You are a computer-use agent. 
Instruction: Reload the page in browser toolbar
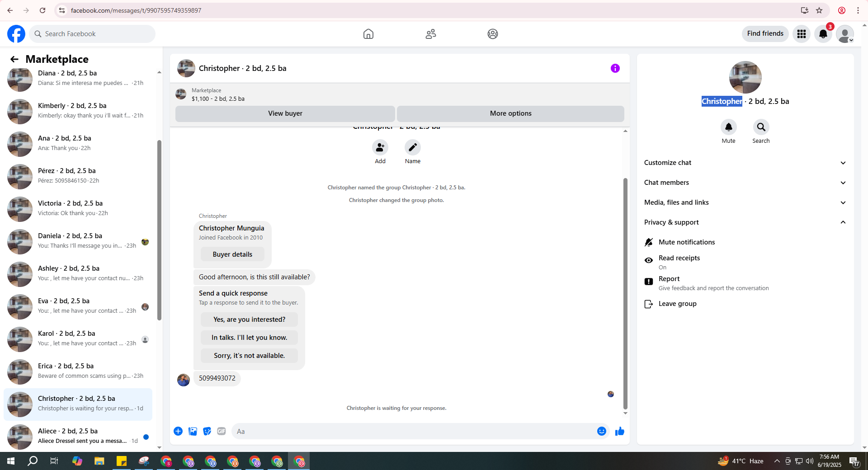coord(42,10)
